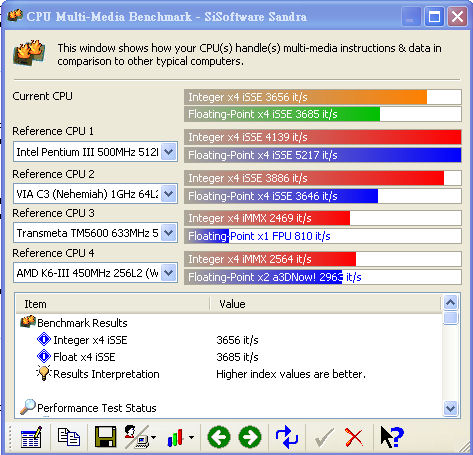
Task: Open the chart bars toolbar icon
Action: click(x=176, y=437)
